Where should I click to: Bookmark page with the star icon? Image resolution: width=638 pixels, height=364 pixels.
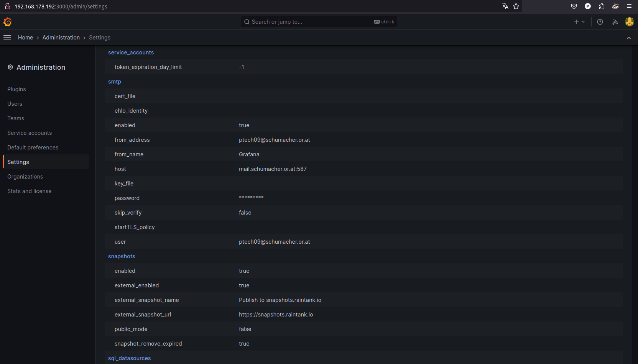point(516,6)
